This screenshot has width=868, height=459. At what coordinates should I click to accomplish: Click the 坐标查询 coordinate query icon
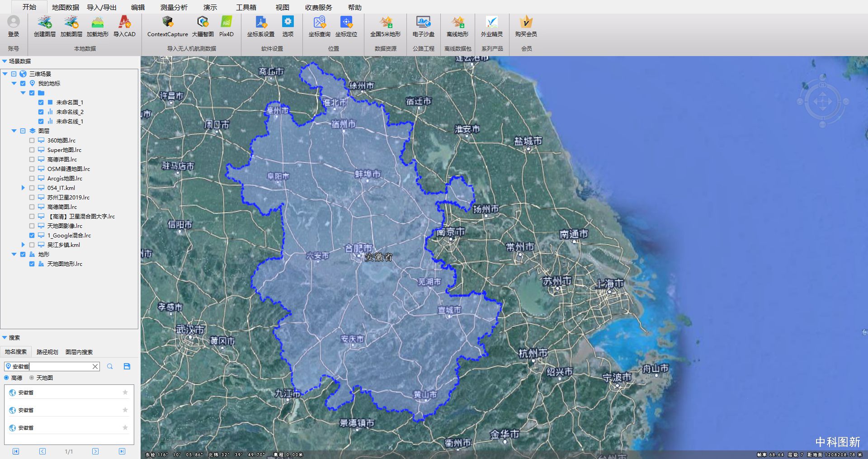click(320, 22)
